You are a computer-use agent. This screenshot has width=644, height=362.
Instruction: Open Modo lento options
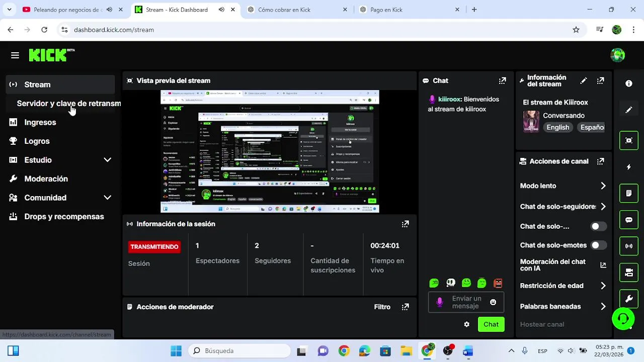pyautogui.click(x=563, y=186)
